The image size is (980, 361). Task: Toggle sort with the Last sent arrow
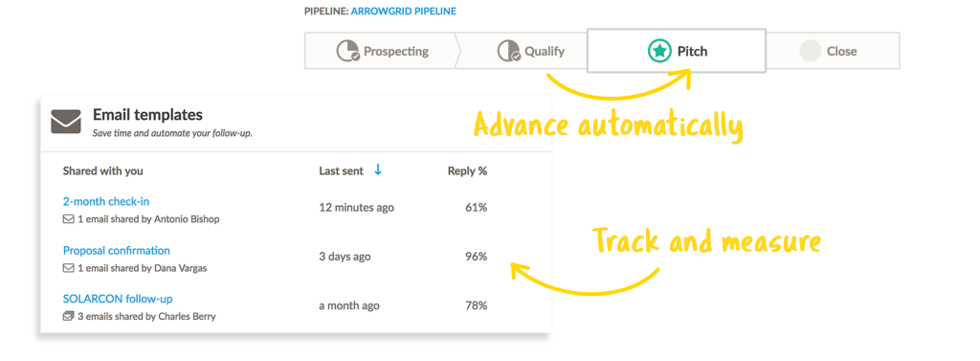click(377, 170)
